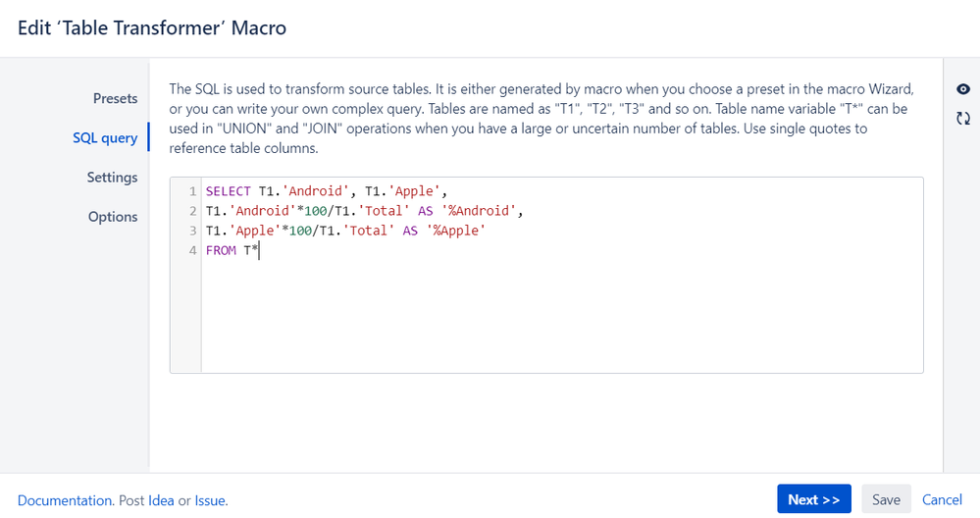Open the Documentation link
The image size is (980, 518).
pos(65,500)
